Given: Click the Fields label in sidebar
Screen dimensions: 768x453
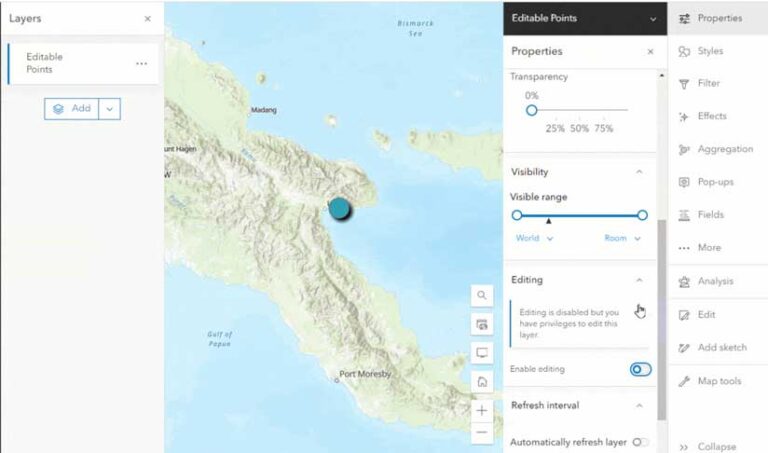Looking at the screenshot, I should [x=711, y=215].
